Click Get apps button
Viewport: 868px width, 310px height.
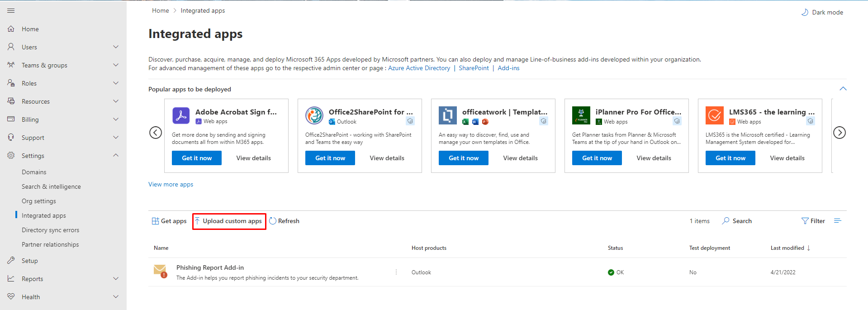pos(169,221)
